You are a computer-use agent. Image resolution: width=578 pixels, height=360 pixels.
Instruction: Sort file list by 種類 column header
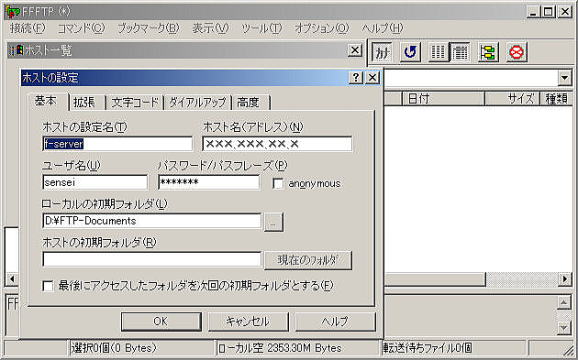(x=556, y=98)
